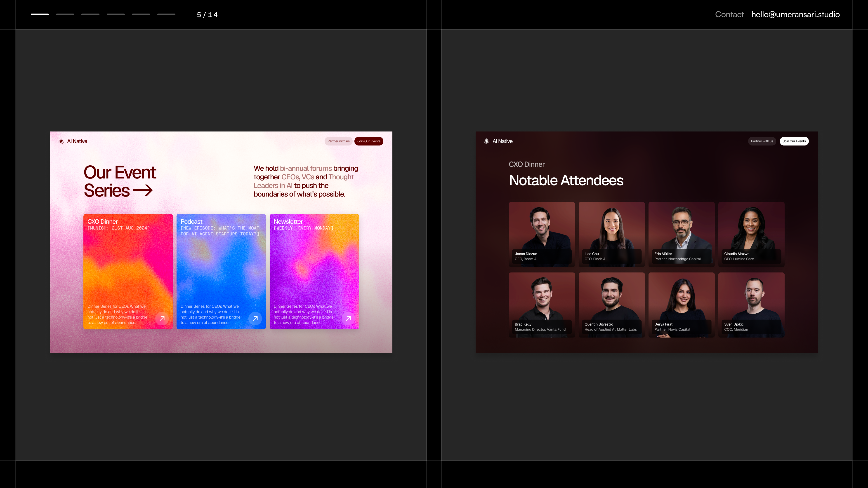This screenshot has height=488, width=868.
Task: Click the AI Native star logo on light page
Action: tap(61, 141)
